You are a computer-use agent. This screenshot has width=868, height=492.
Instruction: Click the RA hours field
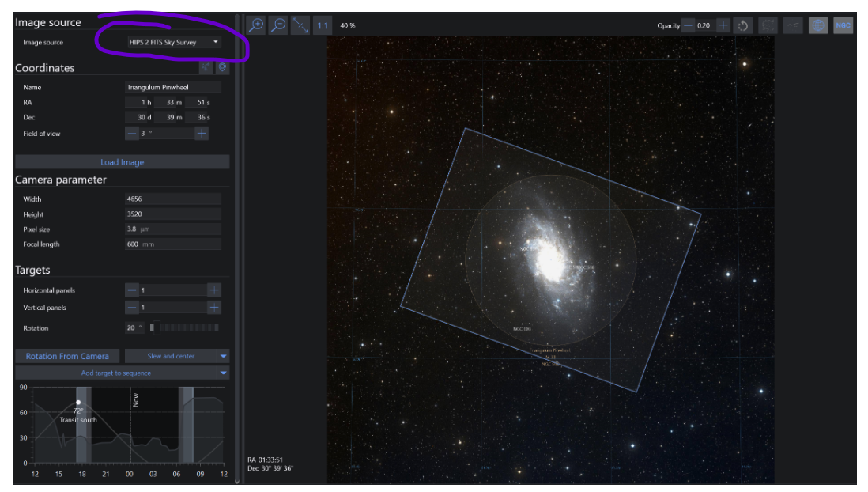139,103
